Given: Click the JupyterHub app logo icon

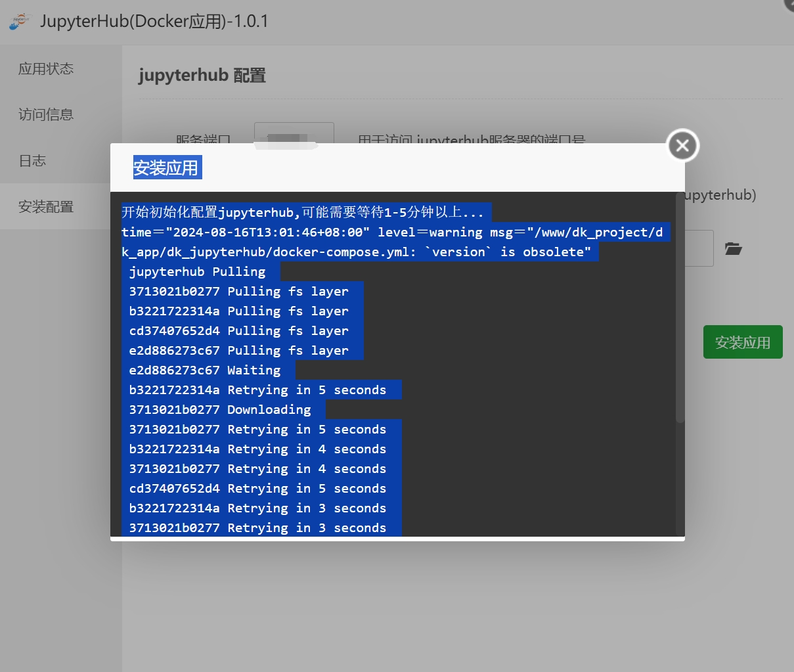Looking at the screenshot, I should 20,21.
